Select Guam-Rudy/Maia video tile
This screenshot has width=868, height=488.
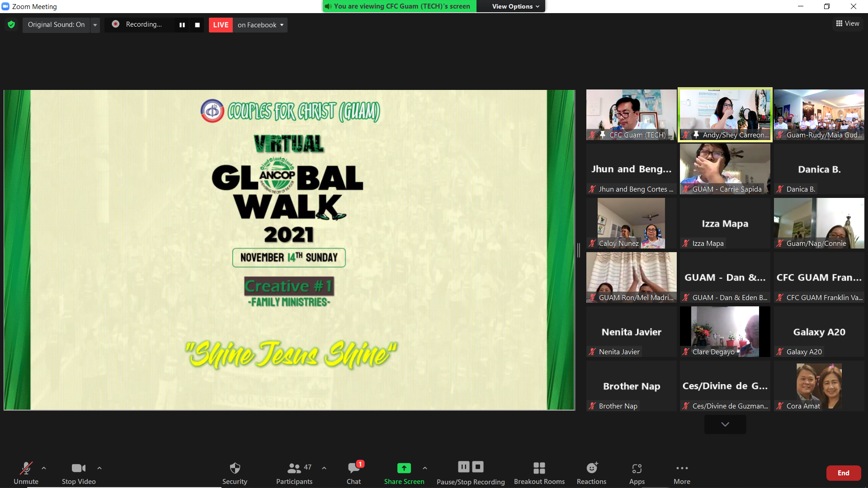819,115
